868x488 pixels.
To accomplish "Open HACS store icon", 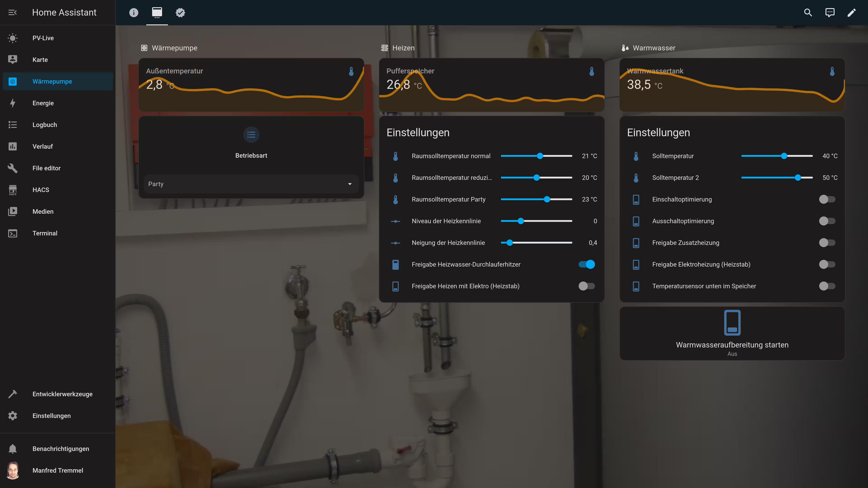I will [12, 190].
